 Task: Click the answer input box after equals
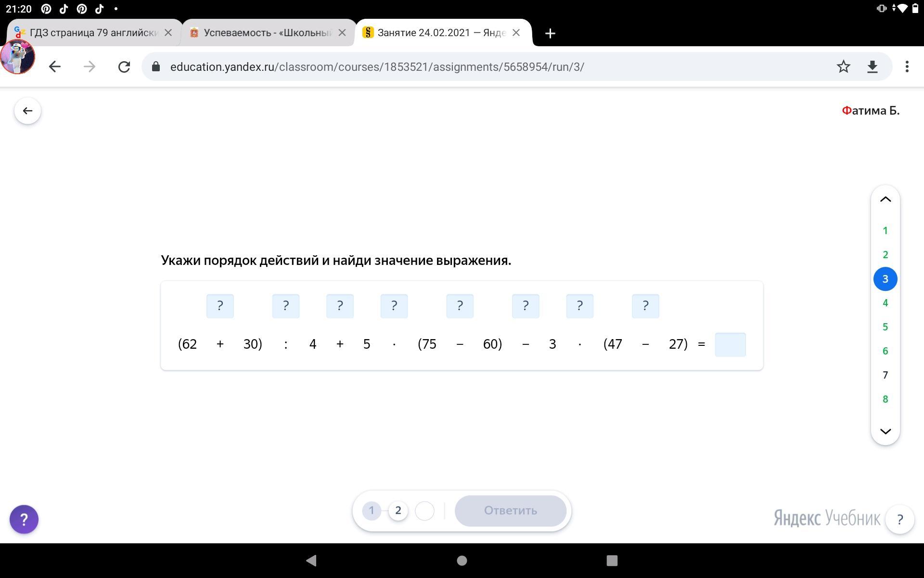730,344
